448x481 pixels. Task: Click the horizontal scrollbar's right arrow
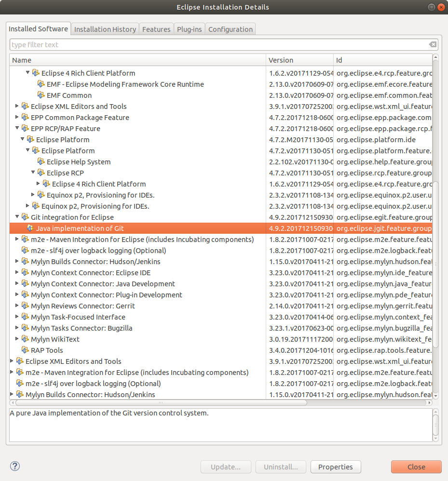click(x=429, y=402)
